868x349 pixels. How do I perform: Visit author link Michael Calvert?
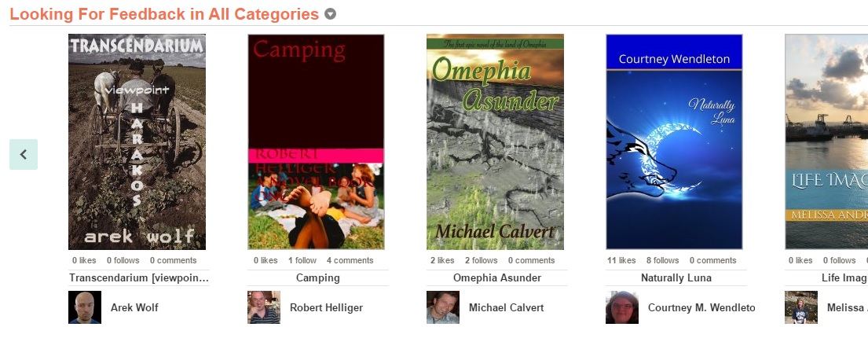click(506, 307)
